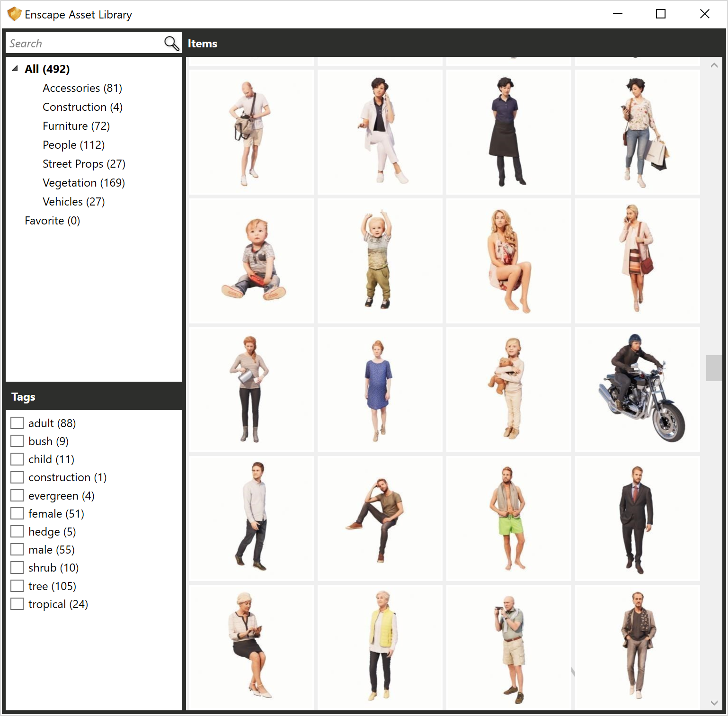The height and width of the screenshot is (716, 728).
Task: Select the Street Props category
Action: [x=83, y=163]
